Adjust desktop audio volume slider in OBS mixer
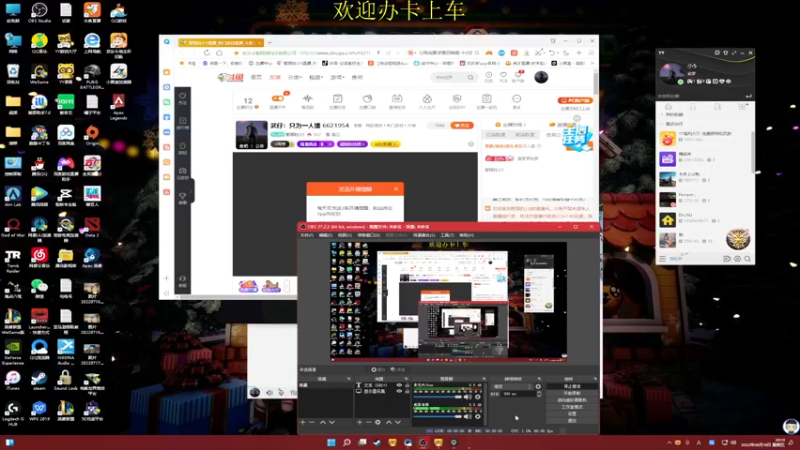The image size is (800, 450). tap(438, 416)
